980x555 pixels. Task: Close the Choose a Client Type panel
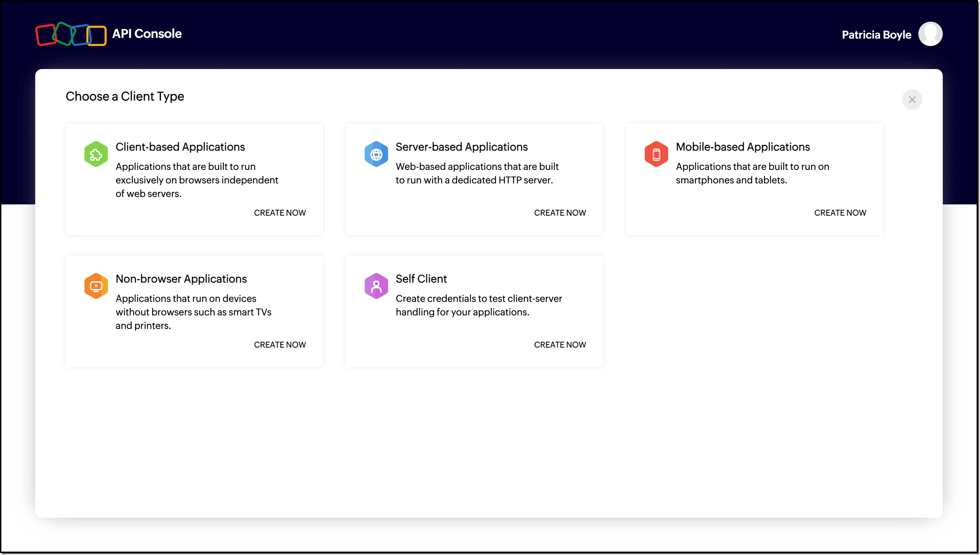912,99
